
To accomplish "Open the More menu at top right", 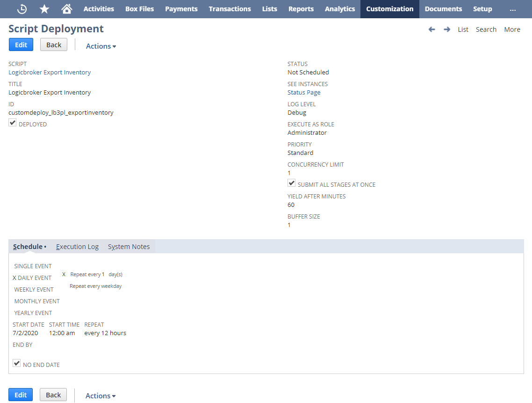I will coord(512,29).
